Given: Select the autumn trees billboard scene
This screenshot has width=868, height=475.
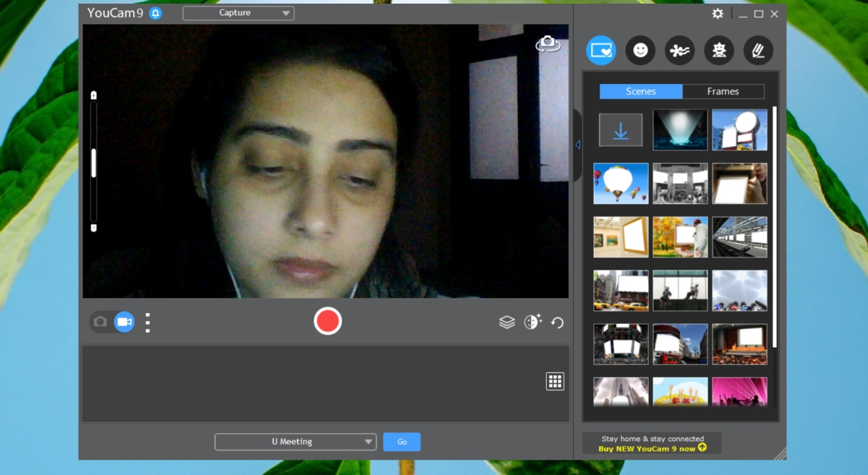Looking at the screenshot, I should click(x=680, y=236).
